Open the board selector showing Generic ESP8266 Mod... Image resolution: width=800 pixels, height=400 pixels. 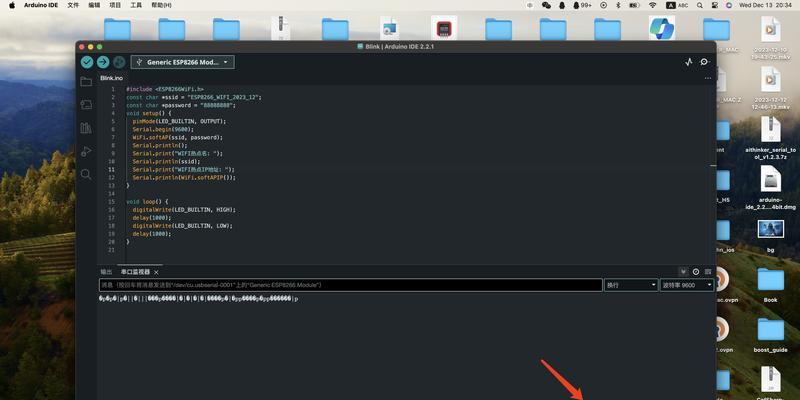183,62
